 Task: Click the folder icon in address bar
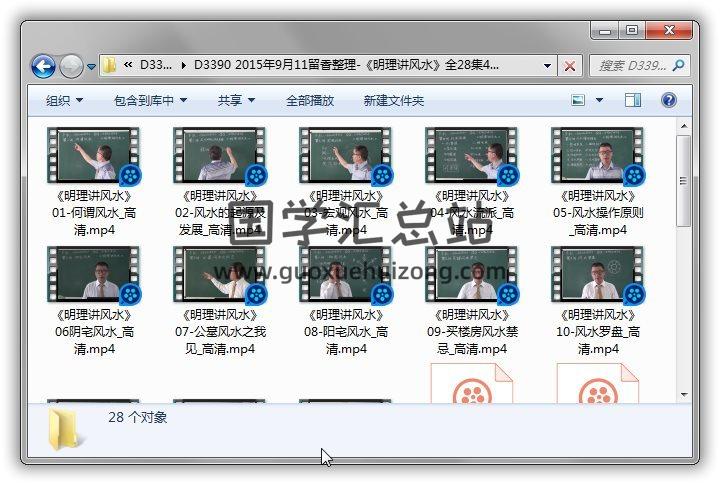[110, 66]
